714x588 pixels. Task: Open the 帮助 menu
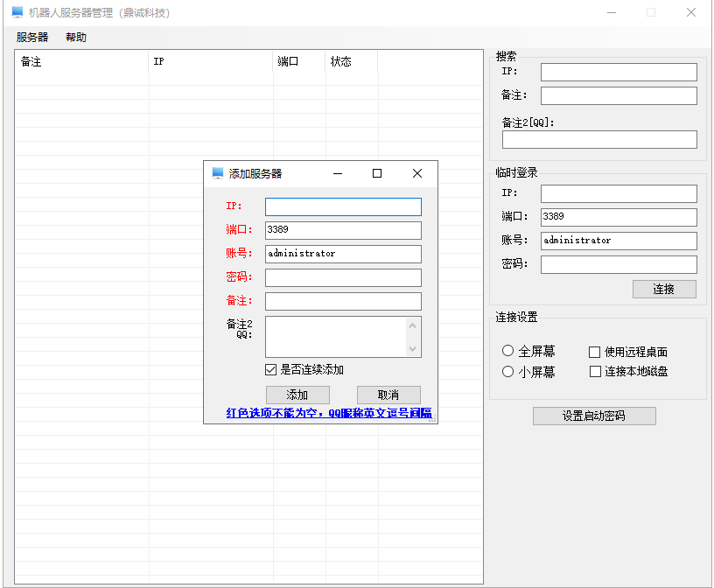76,38
